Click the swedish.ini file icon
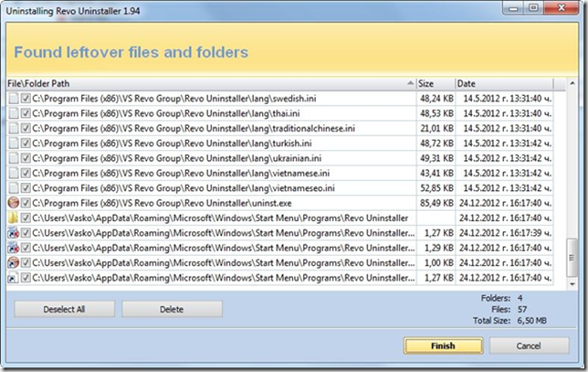The height and width of the screenshot is (372, 588). pos(13,97)
